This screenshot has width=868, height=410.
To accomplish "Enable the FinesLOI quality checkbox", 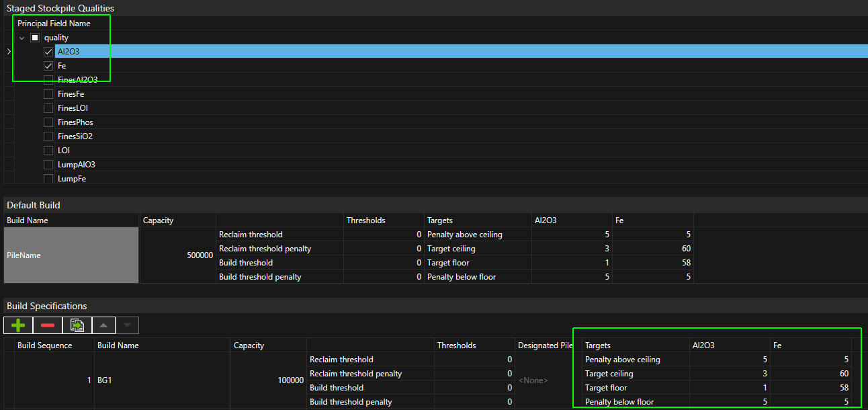I will pos(48,108).
